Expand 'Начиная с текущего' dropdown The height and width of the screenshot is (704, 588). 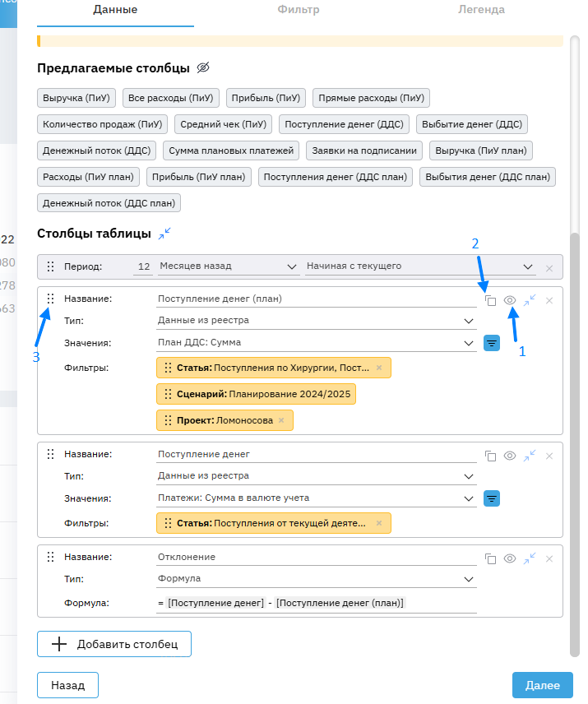pos(420,266)
